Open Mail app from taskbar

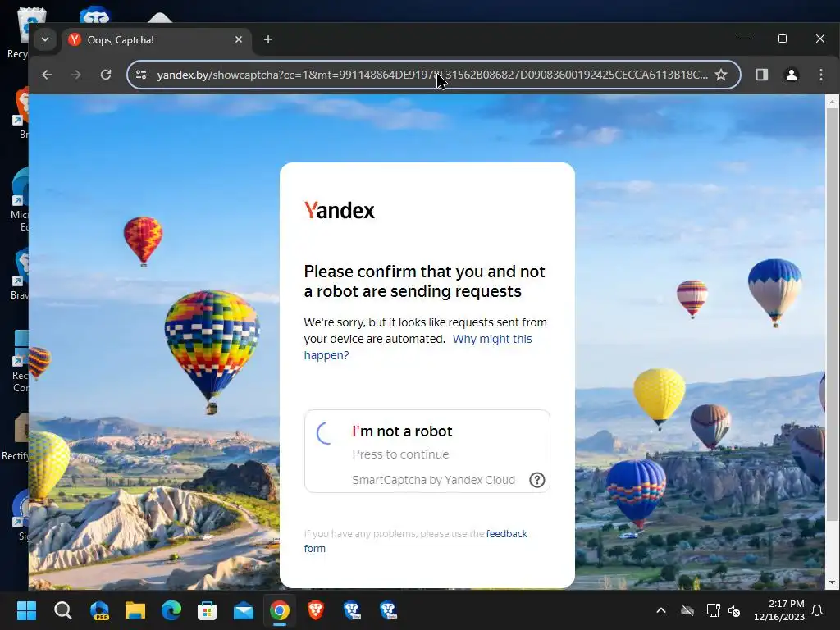tap(243, 610)
